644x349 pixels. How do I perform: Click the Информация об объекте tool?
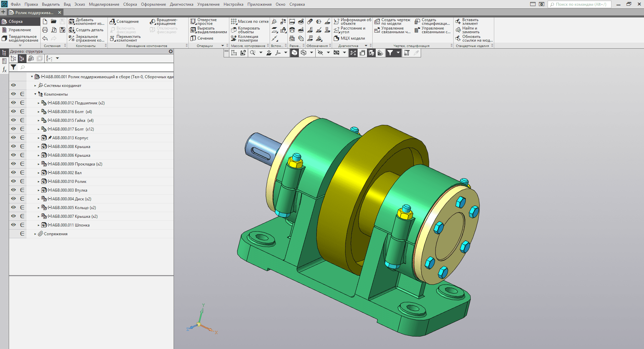point(353,21)
